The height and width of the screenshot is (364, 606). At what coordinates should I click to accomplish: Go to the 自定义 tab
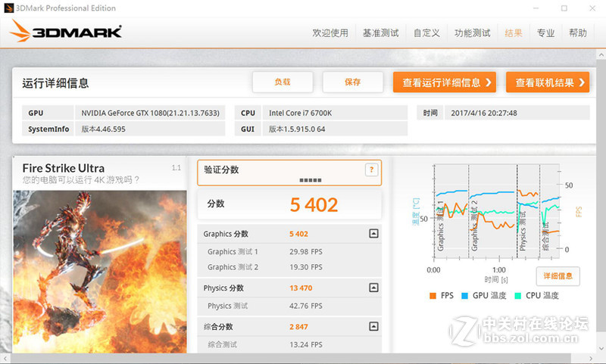click(426, 33)
